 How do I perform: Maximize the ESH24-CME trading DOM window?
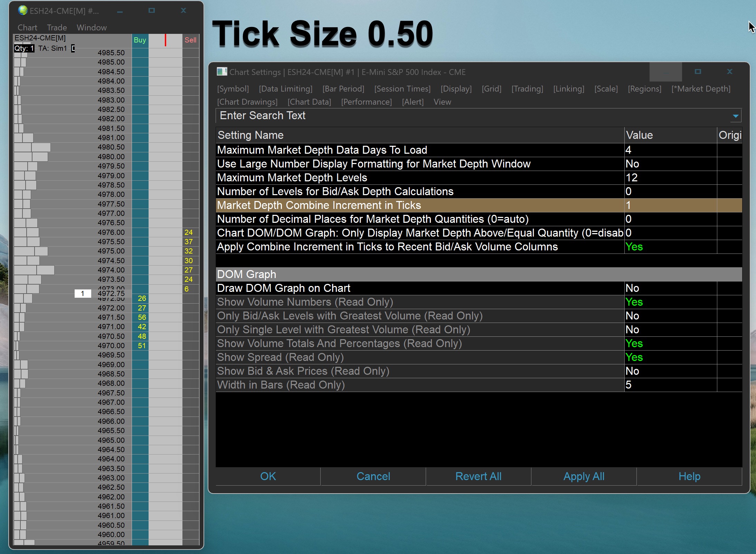tap(151, 11)
